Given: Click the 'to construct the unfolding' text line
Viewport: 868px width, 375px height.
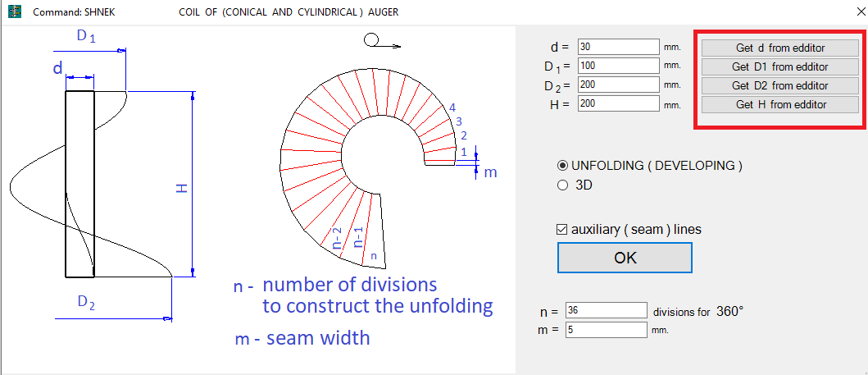Looking at the screenshot, I should click(x=378, y=306).
